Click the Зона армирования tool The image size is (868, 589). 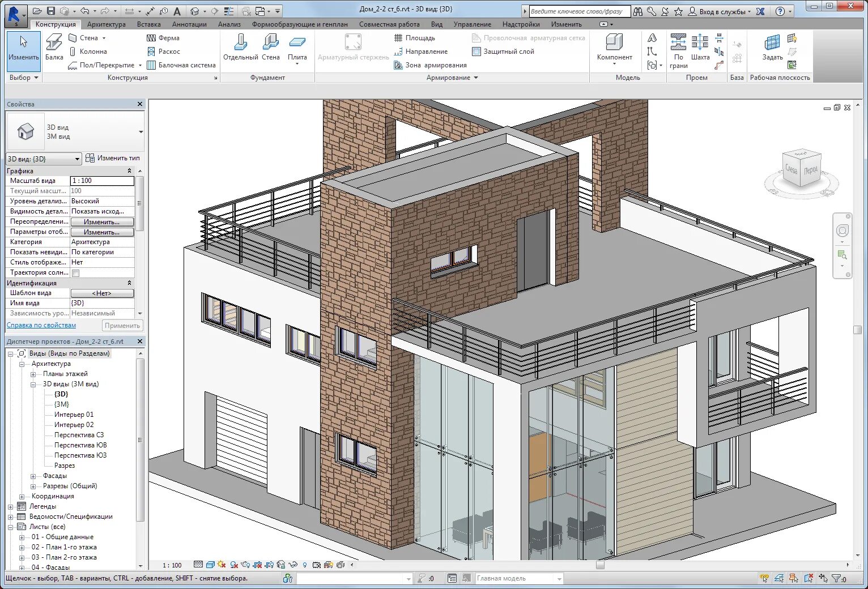point(431,65)
